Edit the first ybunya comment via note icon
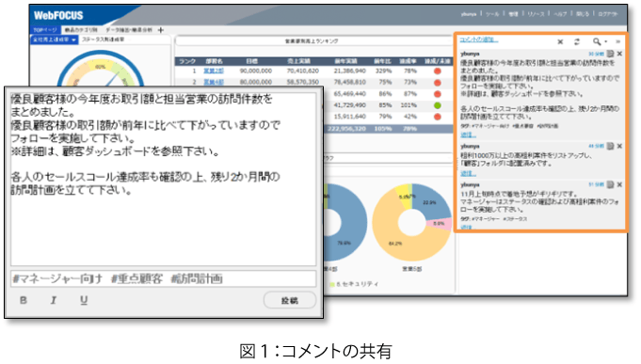The image size is (641, 364). pyautogui.click(x=610, y=54)
